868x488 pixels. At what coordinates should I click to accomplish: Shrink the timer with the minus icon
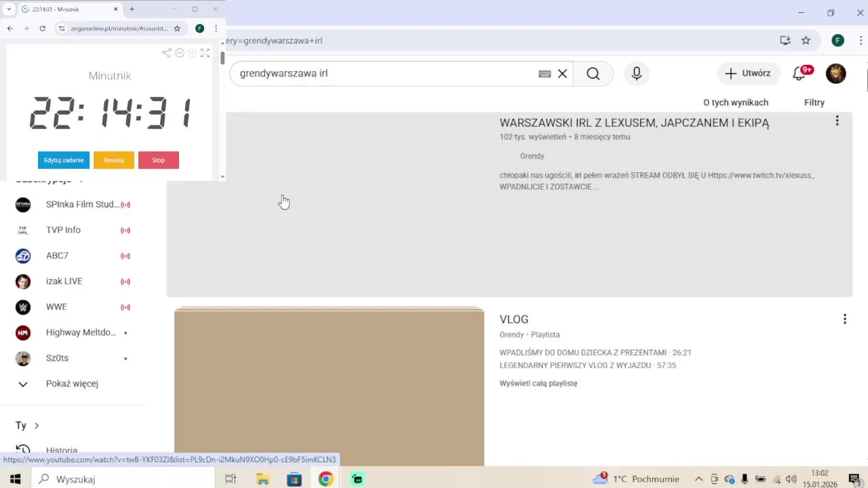[180, 53]
